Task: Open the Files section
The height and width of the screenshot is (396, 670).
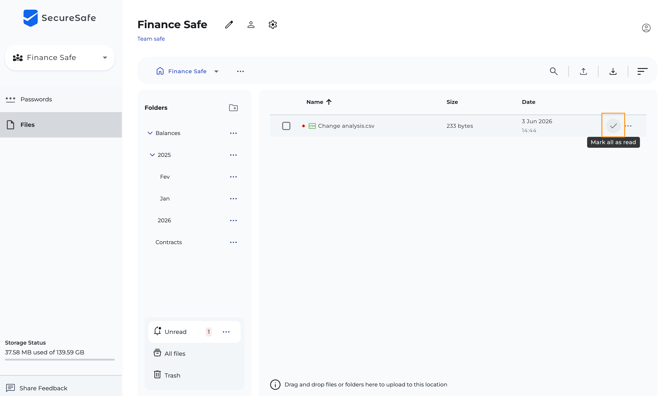Action: point(61,125)
